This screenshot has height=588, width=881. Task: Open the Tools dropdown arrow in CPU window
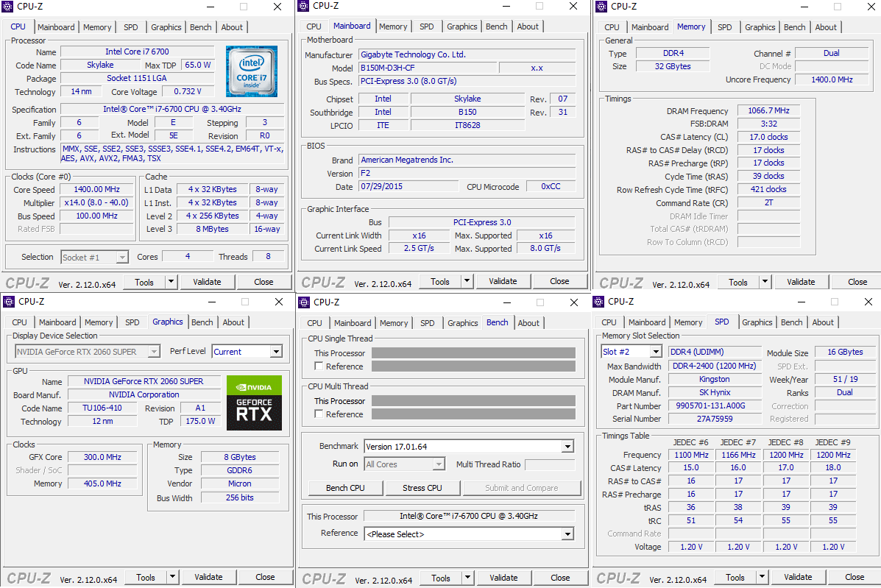171,282
